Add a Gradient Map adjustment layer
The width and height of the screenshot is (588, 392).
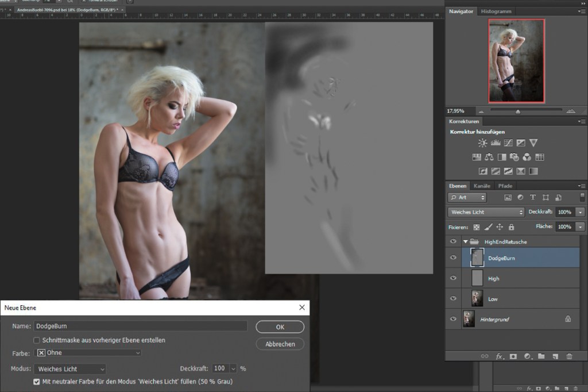533,171
